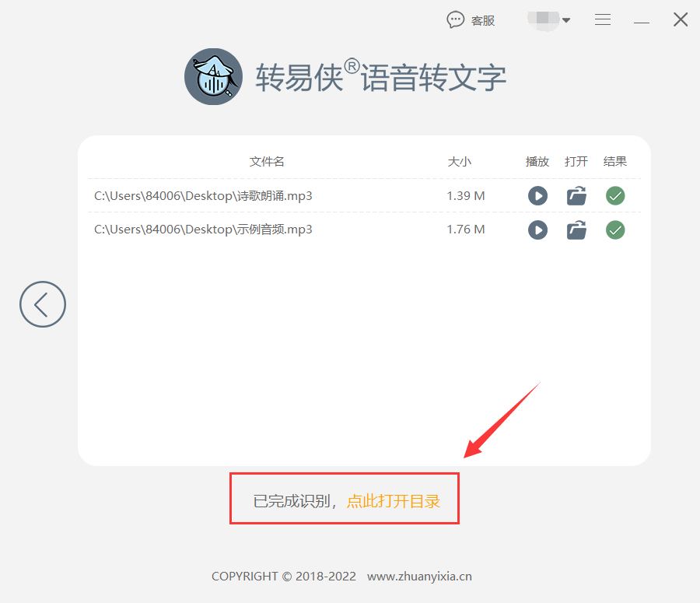The width and height of the screenshot is (700, 603).
Task: Click the 转易侠 knight logo
Action: point(213,77)
